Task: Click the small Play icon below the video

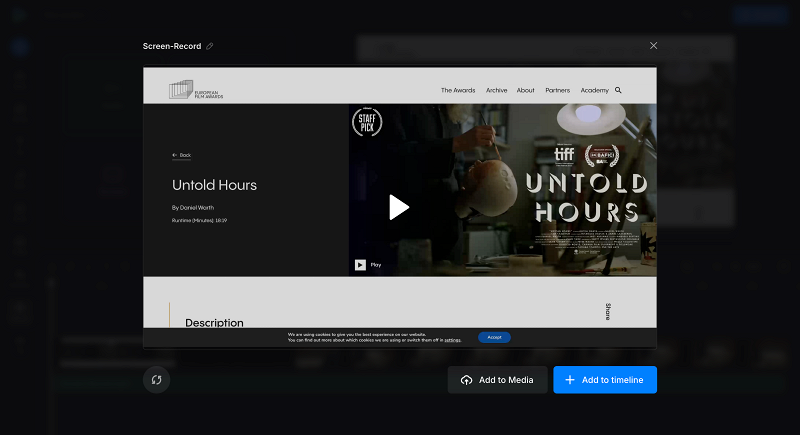Action: [x=360, y=265]
